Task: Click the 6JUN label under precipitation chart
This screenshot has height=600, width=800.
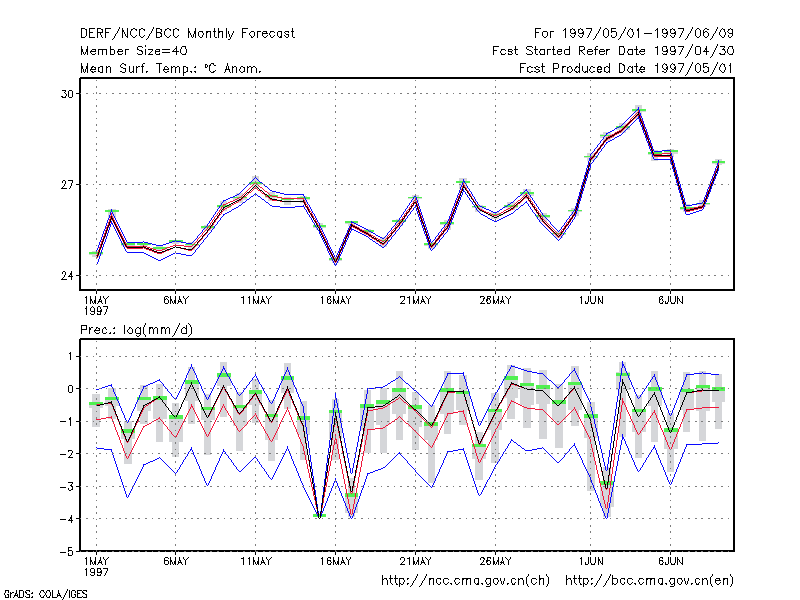Action: point(670,561)
